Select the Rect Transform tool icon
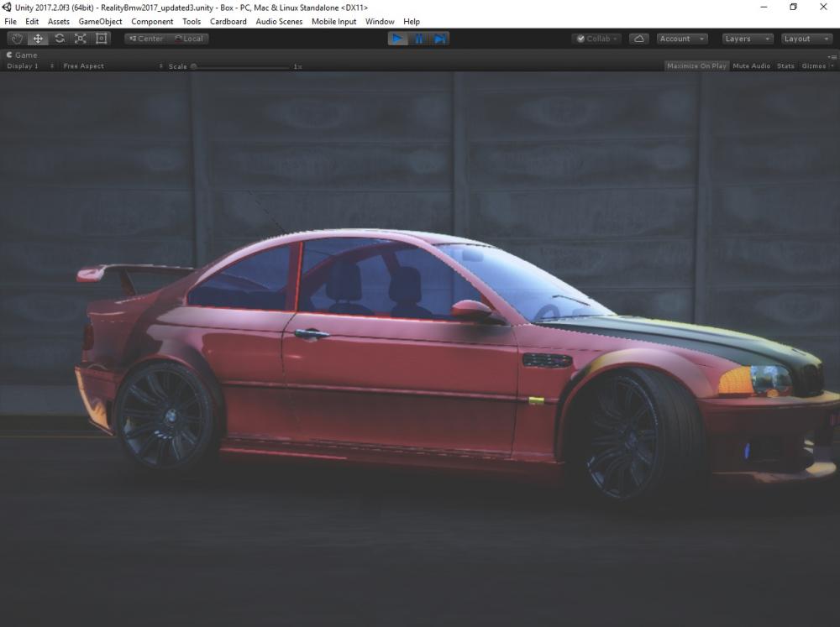 coord(102,39)
